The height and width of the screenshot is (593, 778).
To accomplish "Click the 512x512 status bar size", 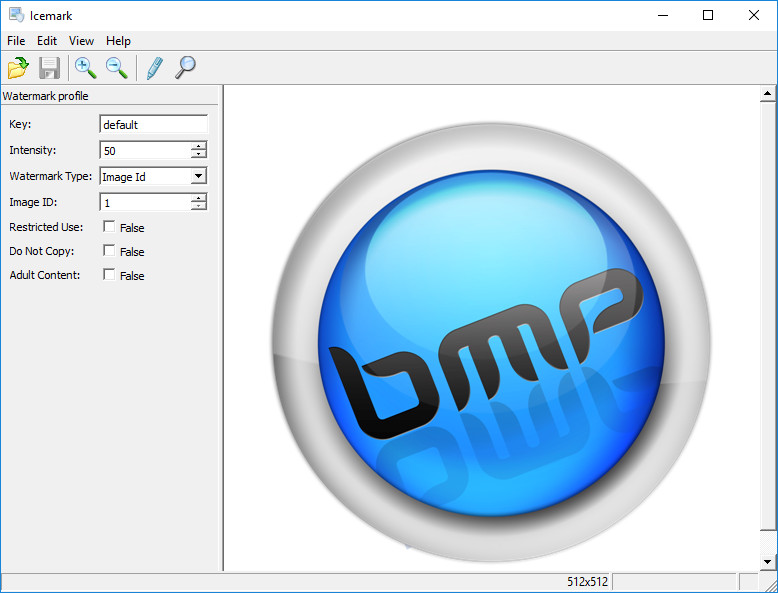I will pos(587,582).
